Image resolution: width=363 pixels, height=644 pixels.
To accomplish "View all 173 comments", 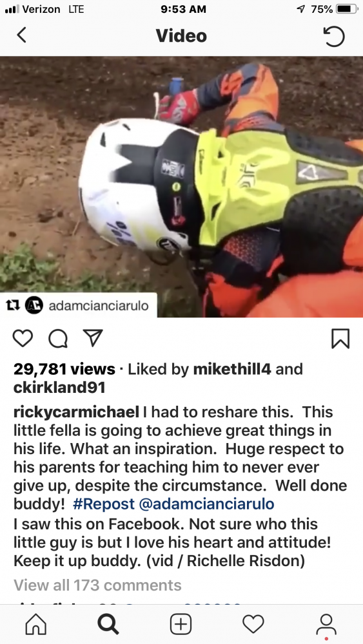I will (97, 585).
